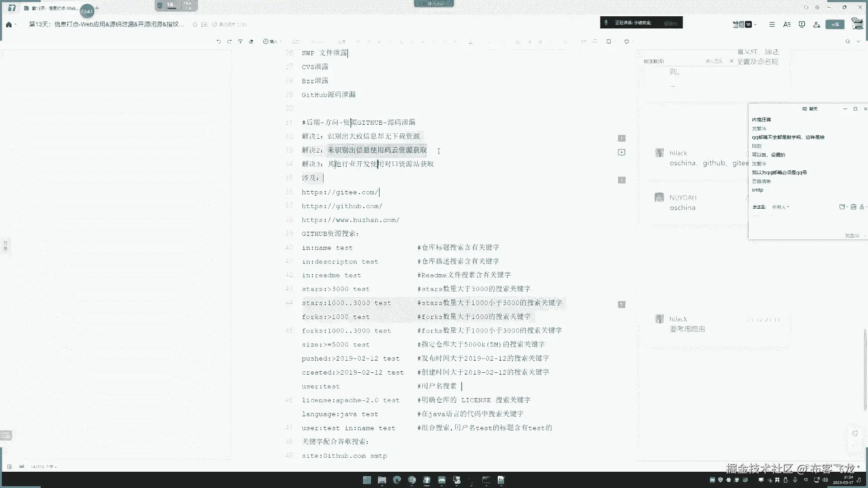868x488 pixels.
Task: Open a new tab with plus button
Action: pyautogui.click(x=97, y=8)
